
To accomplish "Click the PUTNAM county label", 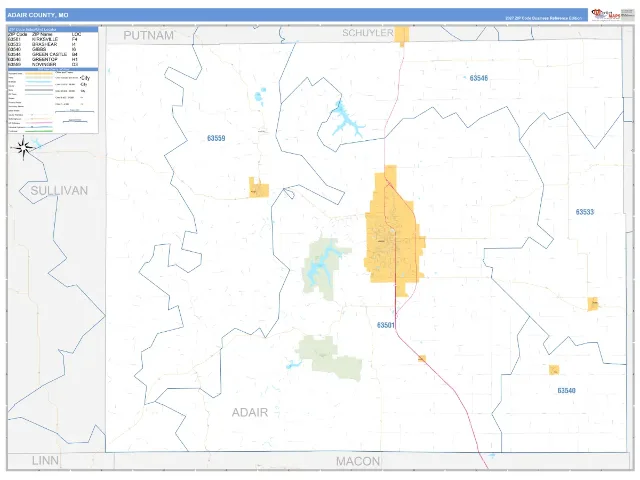I will tap(149, 36).
